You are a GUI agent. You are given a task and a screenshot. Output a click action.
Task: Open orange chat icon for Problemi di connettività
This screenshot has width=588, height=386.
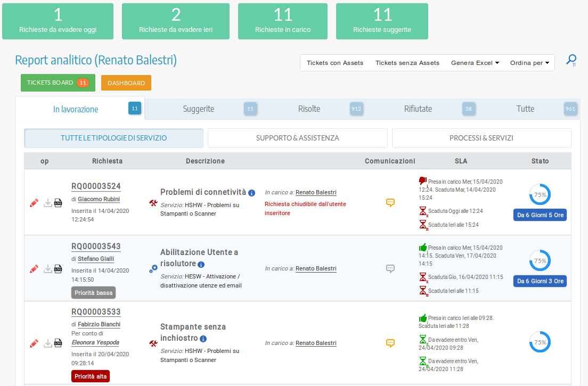390,202
